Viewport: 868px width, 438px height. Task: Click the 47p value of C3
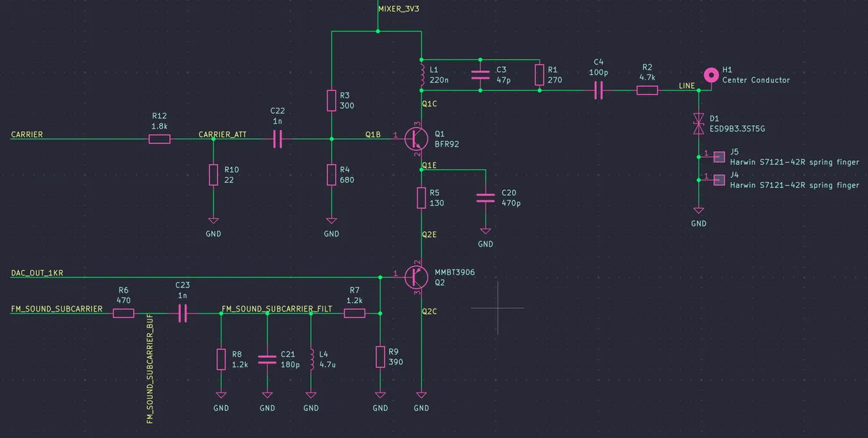coord(503,80)
